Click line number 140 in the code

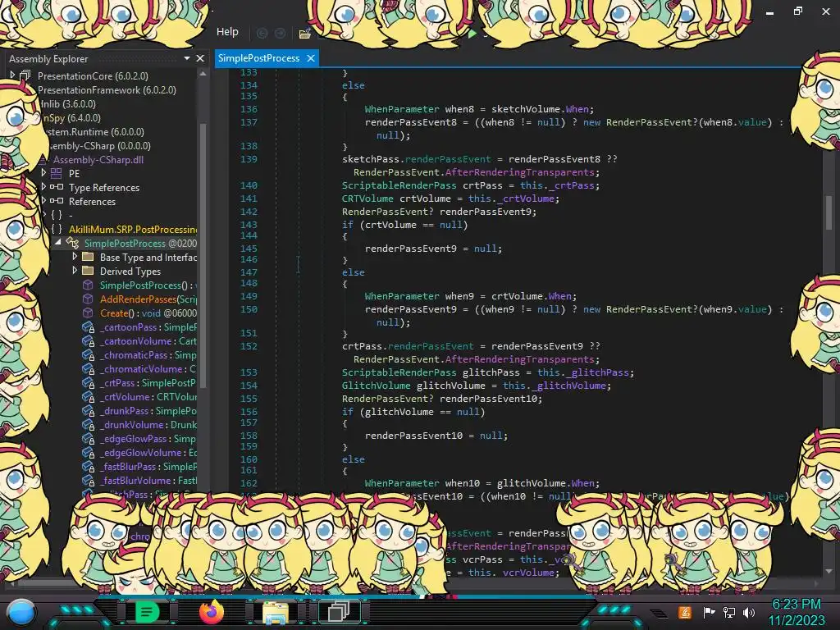pos(249,185)
